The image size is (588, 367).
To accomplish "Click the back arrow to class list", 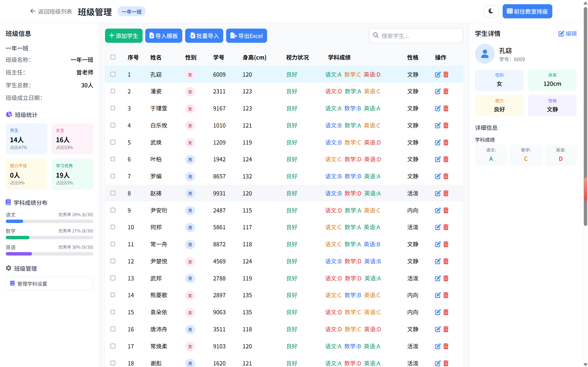I will tap(33, 11).
